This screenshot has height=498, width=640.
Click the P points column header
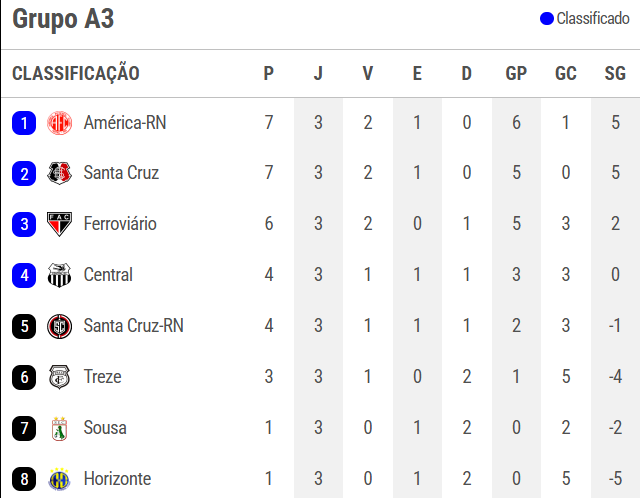coord(268,73)
